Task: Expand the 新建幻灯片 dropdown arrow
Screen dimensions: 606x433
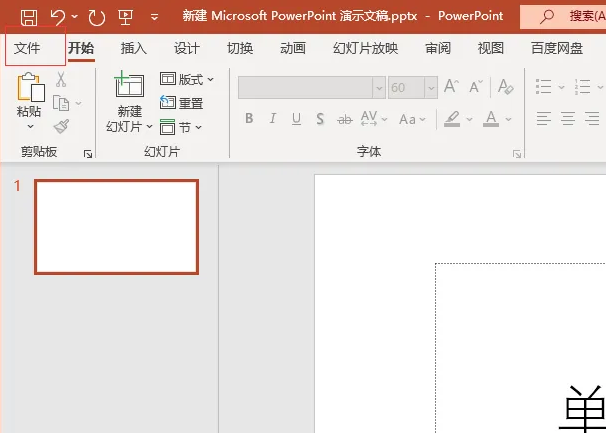Action: pyautogui.click(x=149, y=126)
